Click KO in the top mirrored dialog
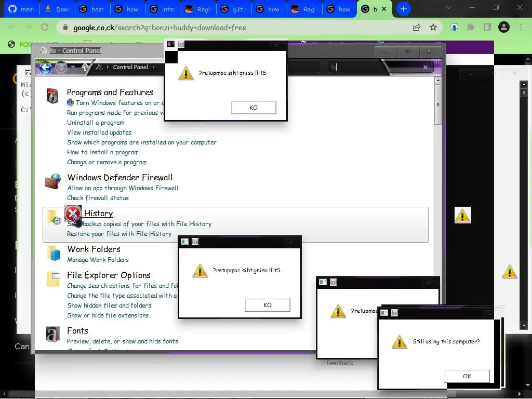Viewport: 532px width, 399px height. tap(254, 108)
